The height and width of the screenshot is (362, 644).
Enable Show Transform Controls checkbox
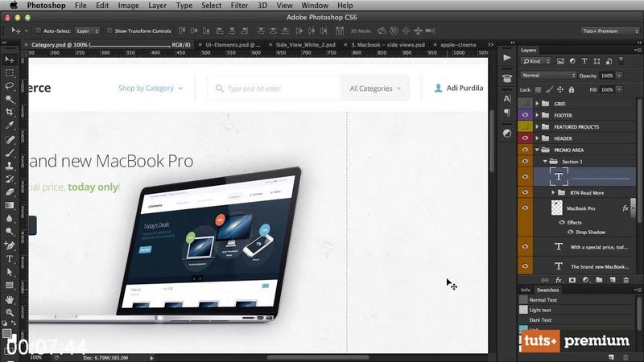[x=109, y=31]
